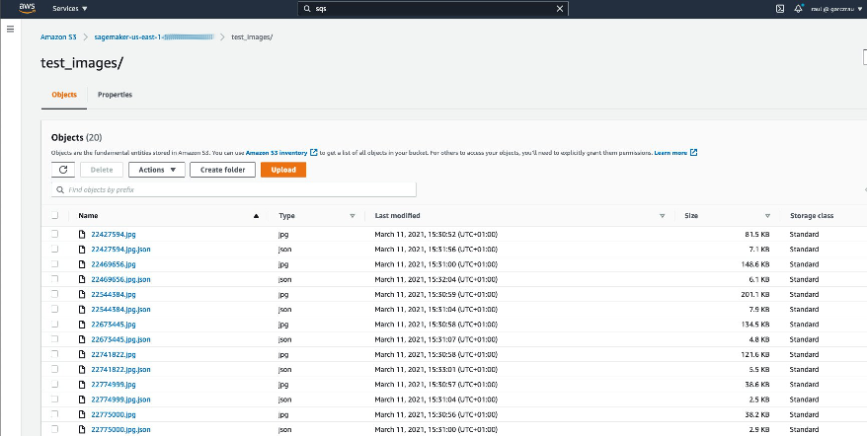Refresh the objects list

[x=63, y=170]
